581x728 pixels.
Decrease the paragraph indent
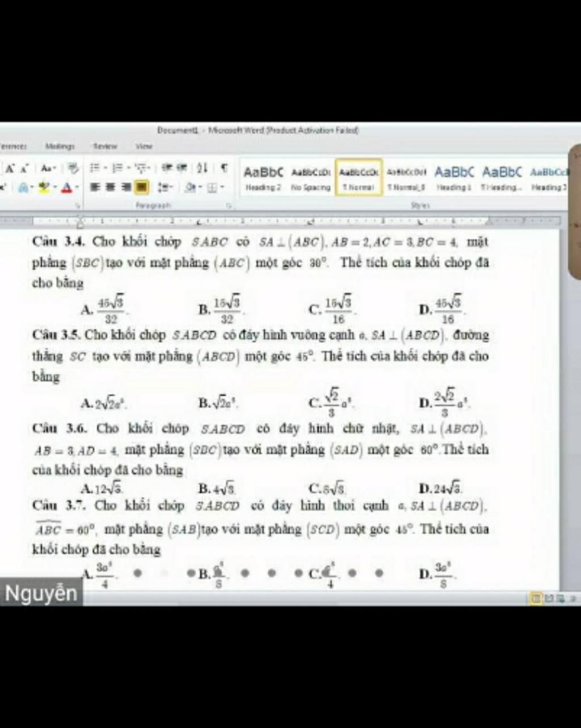tap(166, 169)
